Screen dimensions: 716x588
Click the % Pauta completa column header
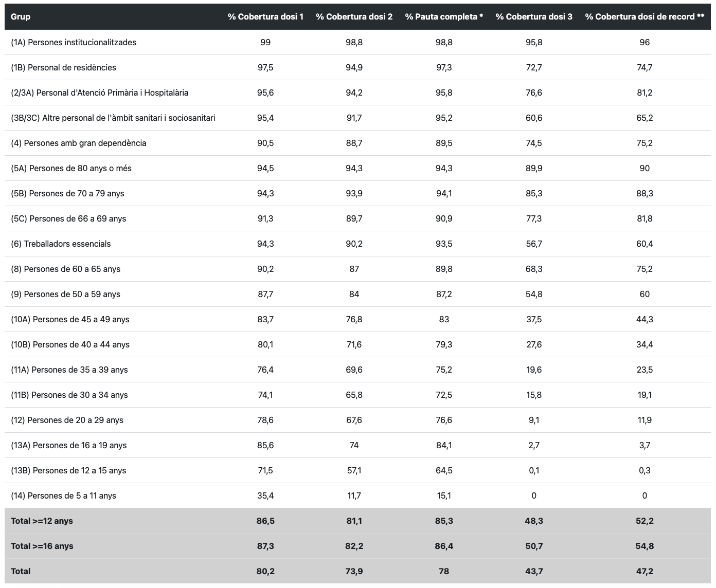[444, 17]
